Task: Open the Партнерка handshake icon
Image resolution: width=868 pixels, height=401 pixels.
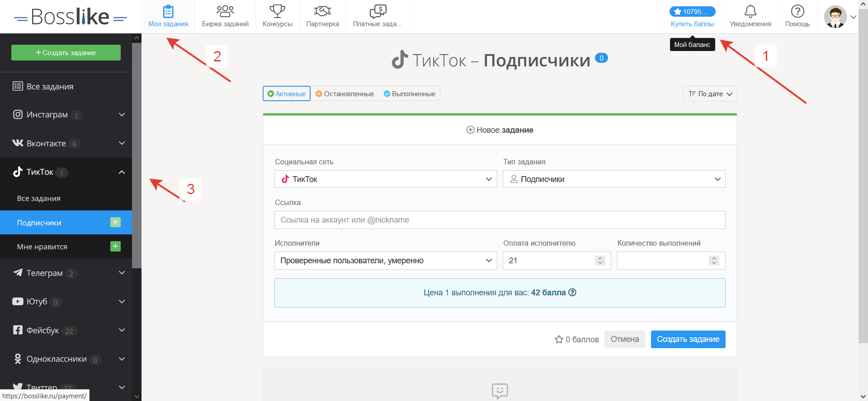Action: tap(322, 11)
